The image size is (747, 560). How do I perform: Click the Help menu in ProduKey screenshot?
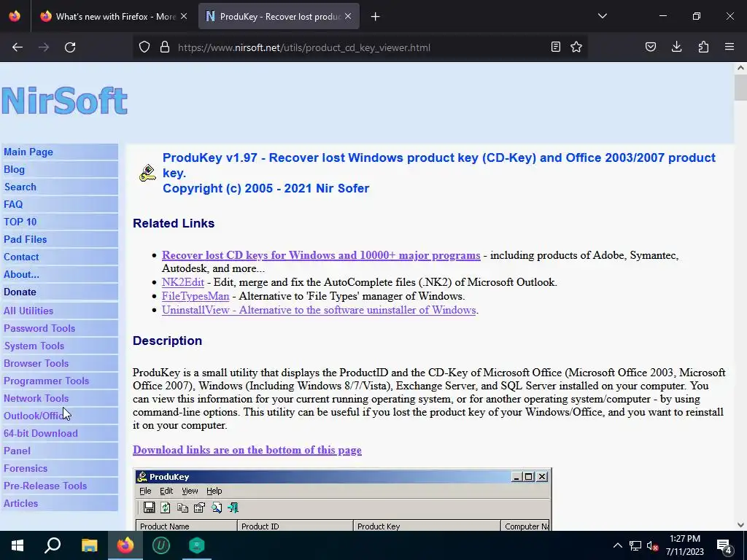[x=214, y=491]
